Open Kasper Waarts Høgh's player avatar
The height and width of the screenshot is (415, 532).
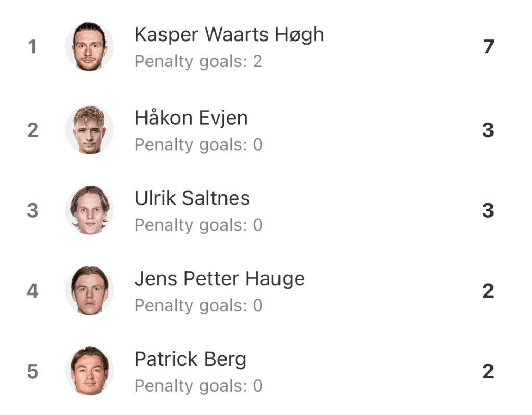[89, 47]
